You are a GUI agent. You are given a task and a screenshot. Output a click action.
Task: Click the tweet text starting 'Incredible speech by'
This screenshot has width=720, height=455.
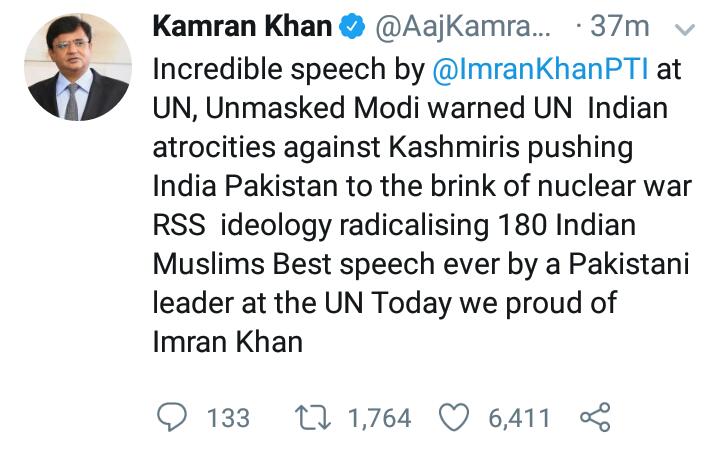(x=422, y=206)
